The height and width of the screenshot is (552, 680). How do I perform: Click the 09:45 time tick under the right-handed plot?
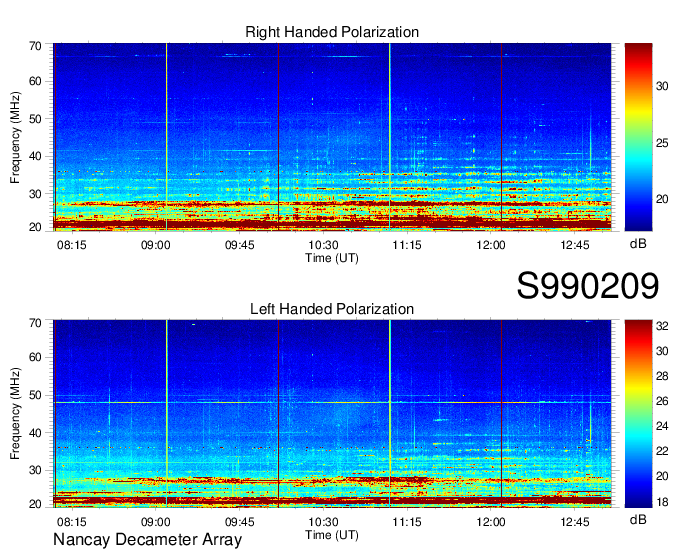point(239,245)
